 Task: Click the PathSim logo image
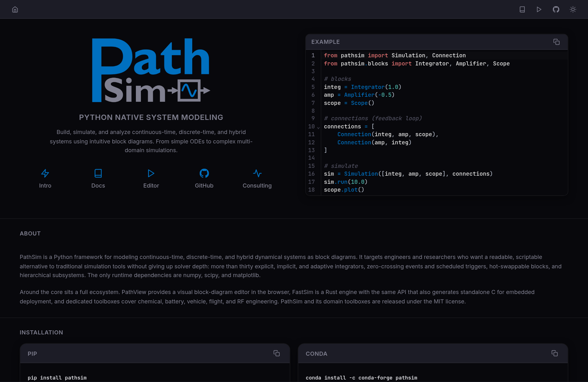coord(151,70)
